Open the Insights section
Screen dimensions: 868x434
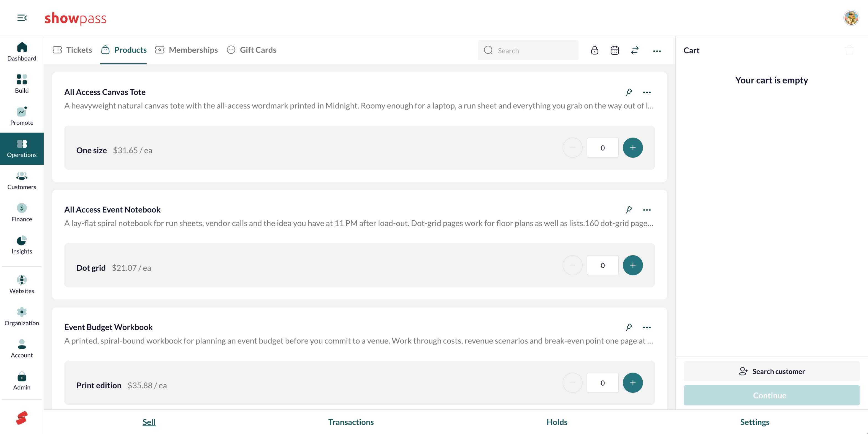coord(22,245)
